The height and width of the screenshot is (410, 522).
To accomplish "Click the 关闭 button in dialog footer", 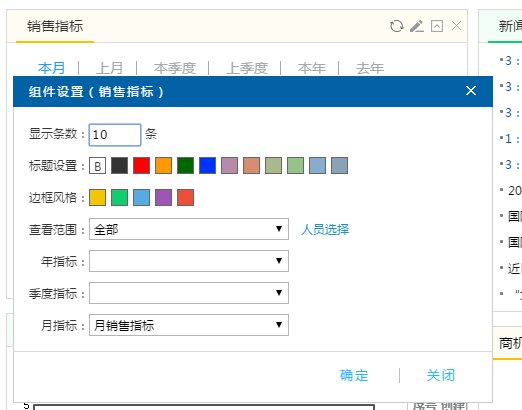I will 441,375.
